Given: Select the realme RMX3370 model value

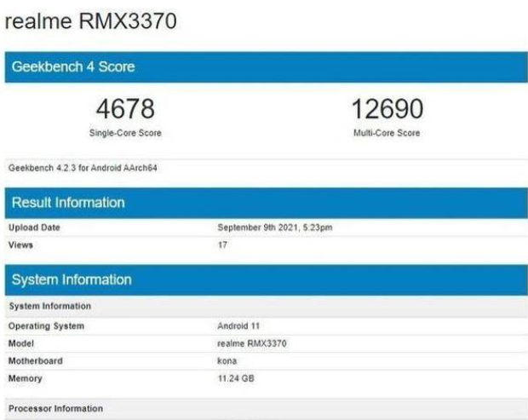Looking at the screenshot, I should (252, 343).
